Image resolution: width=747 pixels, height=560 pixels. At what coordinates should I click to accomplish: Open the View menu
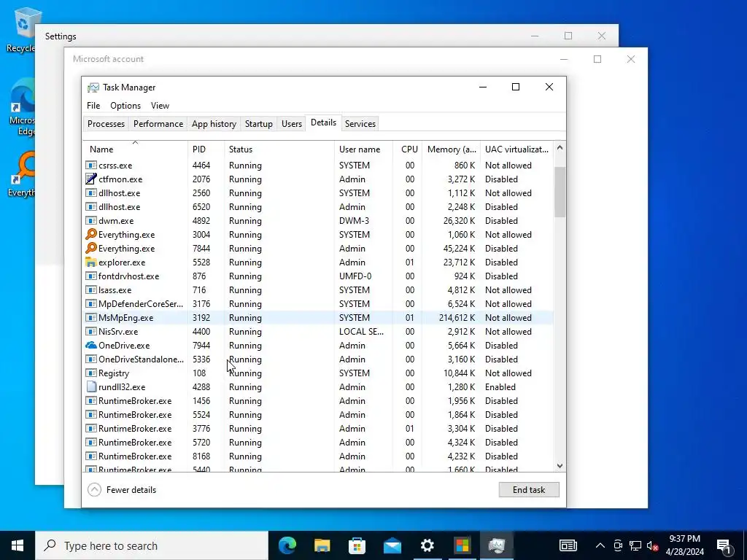click(160, 106)
